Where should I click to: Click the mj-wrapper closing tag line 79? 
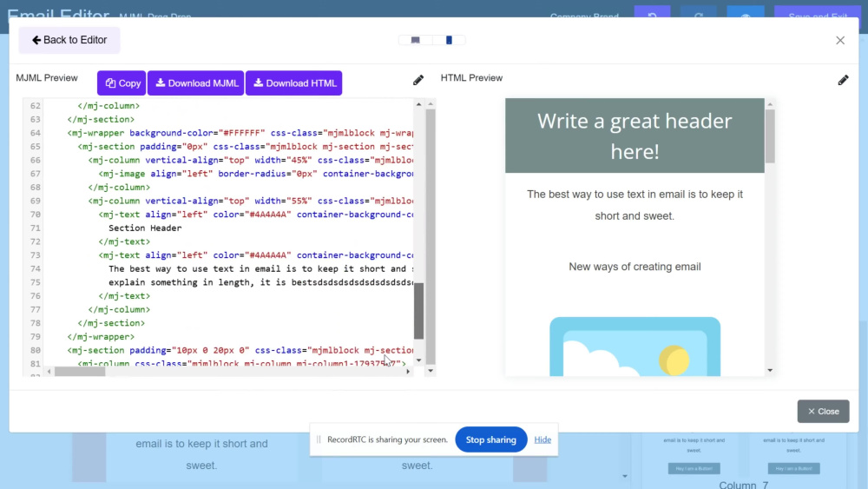coord(101,337)
